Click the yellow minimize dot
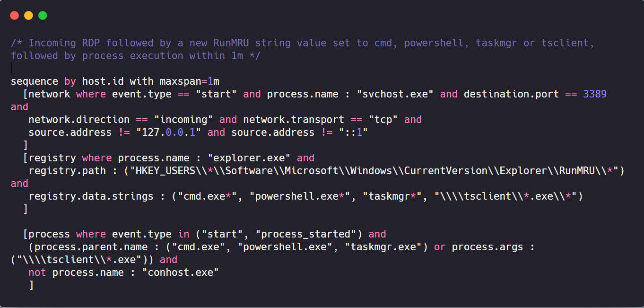 point(28,16)
